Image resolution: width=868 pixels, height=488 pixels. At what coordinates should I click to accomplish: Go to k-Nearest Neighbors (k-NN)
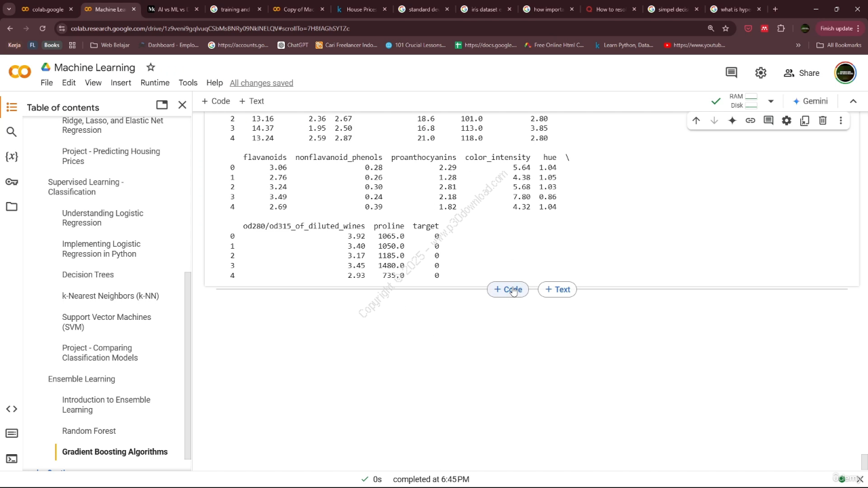click(111, 296)
